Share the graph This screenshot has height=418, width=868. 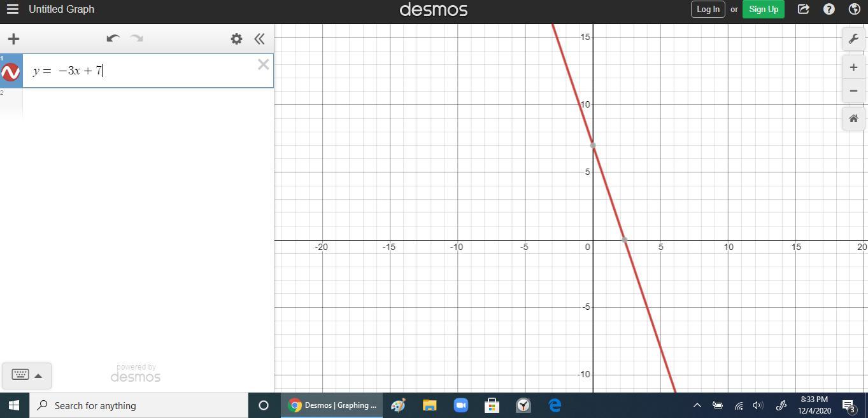(804, 9)
